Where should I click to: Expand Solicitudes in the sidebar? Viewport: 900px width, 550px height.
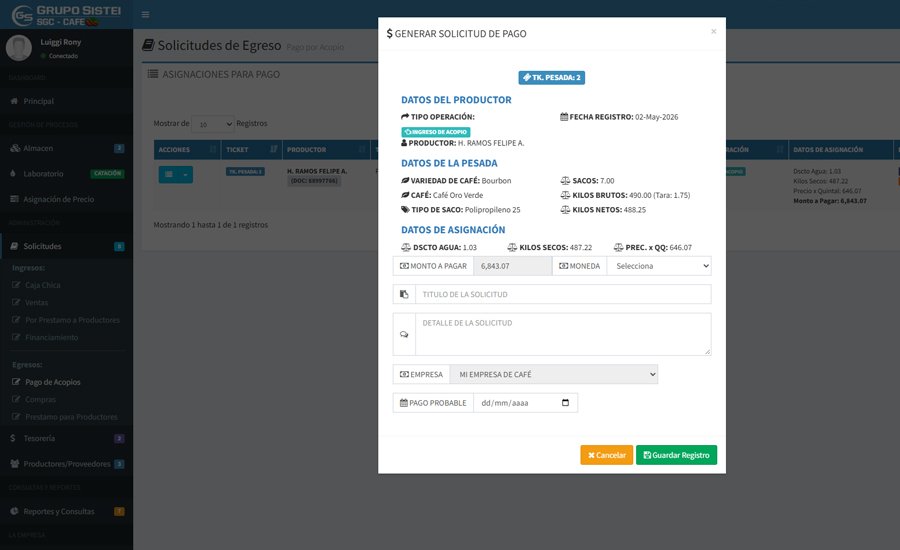click(x=67, y=246)
